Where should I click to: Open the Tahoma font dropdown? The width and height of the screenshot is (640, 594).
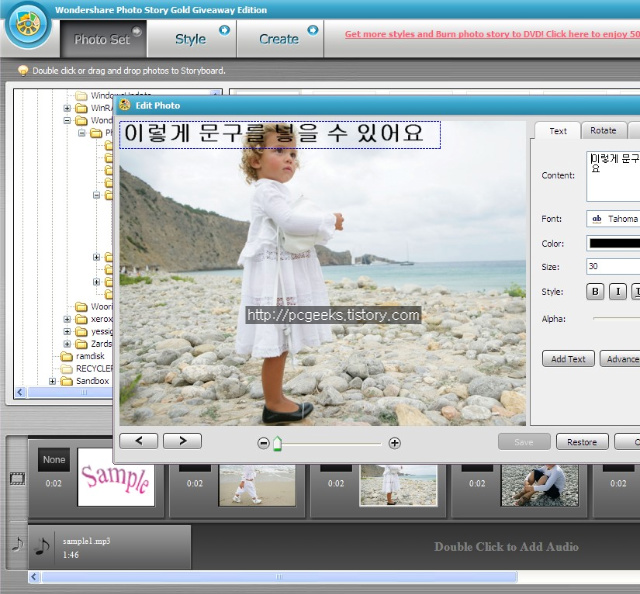[613, 219]
